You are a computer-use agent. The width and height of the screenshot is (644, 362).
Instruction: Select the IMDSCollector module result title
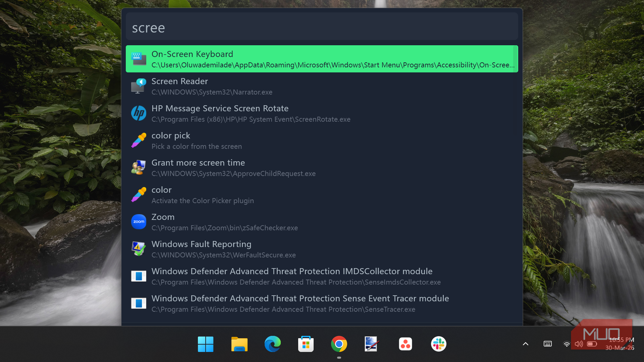292,271
